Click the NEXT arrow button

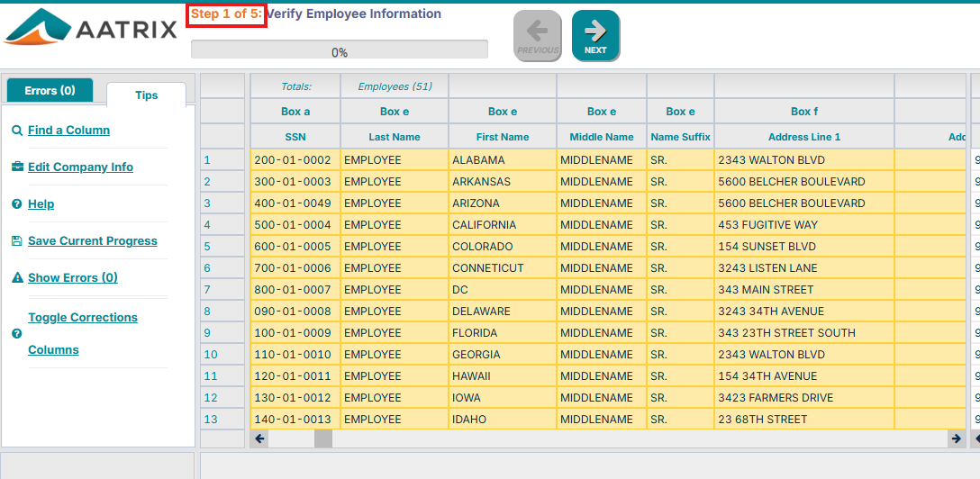[595, 36]
